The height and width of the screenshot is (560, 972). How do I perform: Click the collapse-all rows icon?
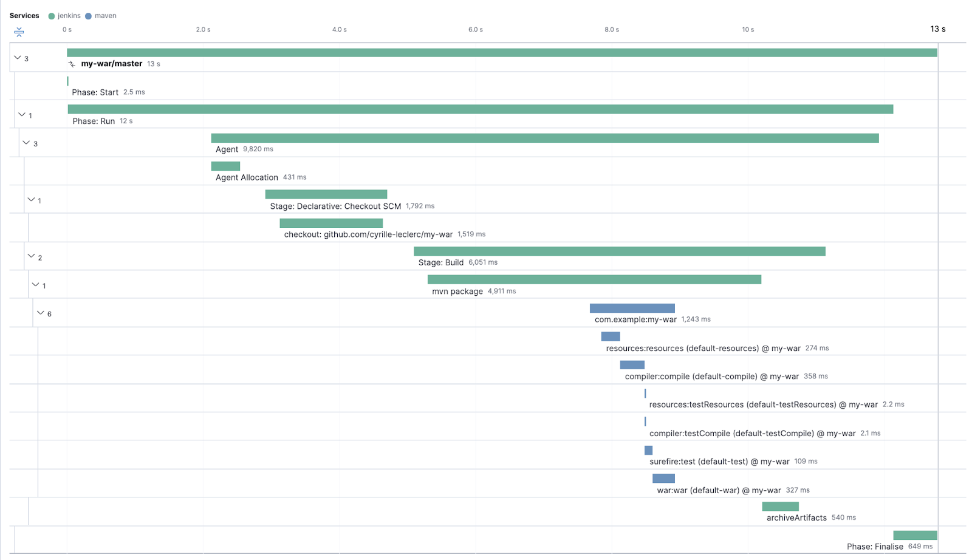(x=19, y=32)
